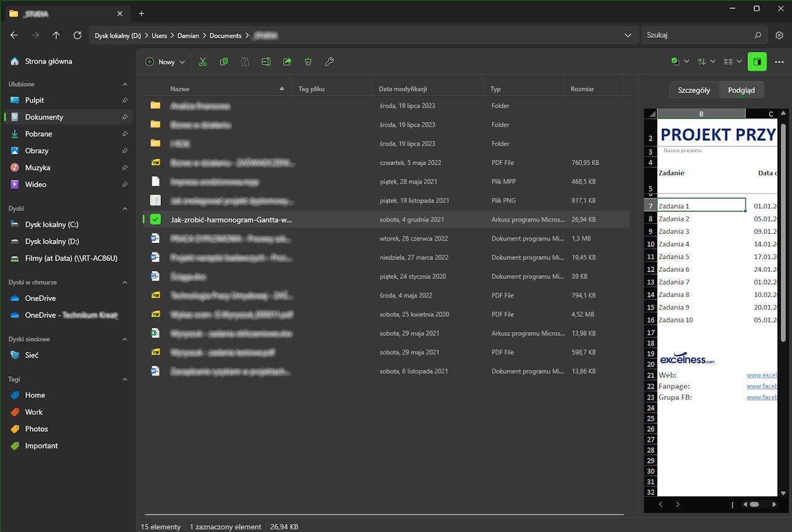This screenshot has height=532, width=792.
Task: Click the Users breadcrumb segment
Action: pyautogui.click(x=159, y=35)
